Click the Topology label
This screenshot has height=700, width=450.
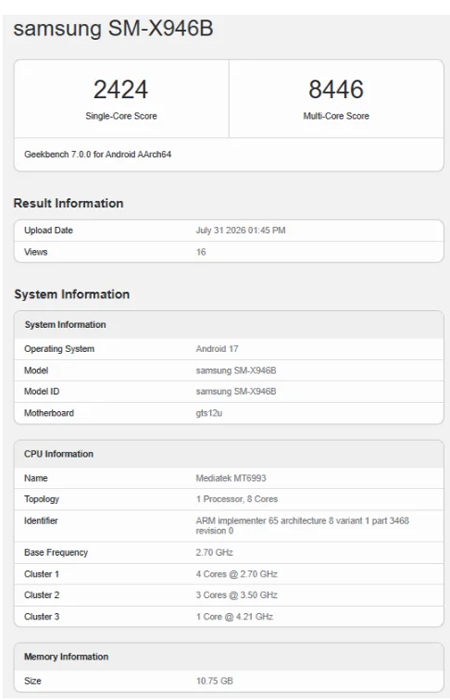click(42, 499)
